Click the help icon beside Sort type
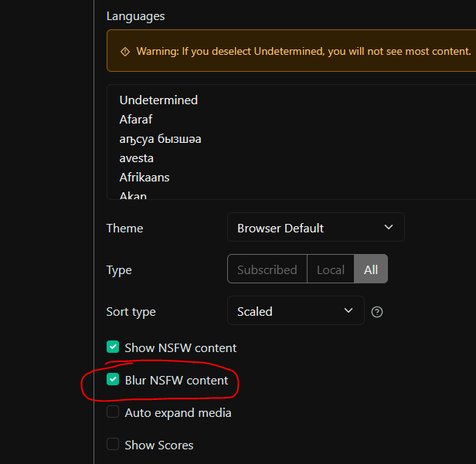The width and height of the screenshot is (476, 464). pyautogui.click(x=377, y=312)
